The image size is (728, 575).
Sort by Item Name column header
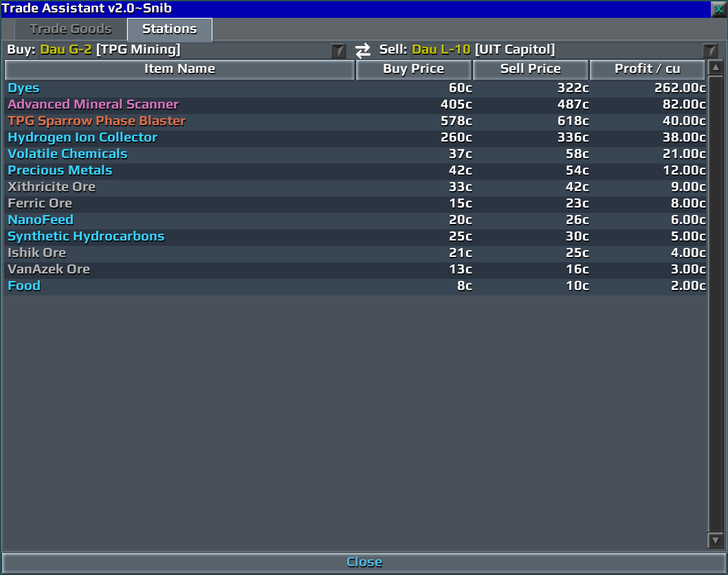coord(179,69)
